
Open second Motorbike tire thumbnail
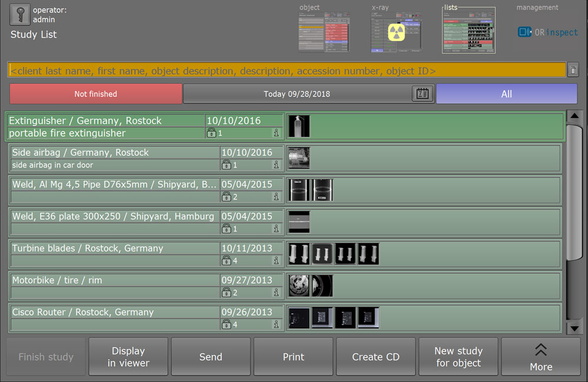[322, 285]
